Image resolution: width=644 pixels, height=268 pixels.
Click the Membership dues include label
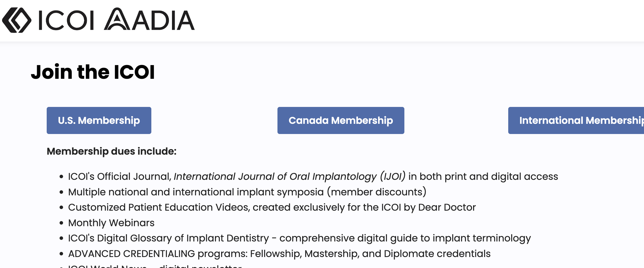point(112,151)
